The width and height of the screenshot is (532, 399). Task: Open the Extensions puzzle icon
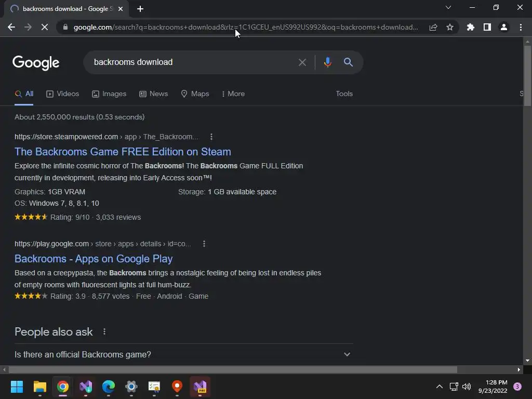pos(471,27)
